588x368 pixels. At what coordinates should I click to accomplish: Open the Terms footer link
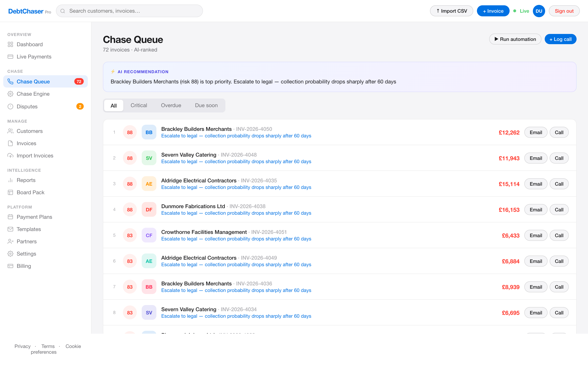(x=48, y=346)
